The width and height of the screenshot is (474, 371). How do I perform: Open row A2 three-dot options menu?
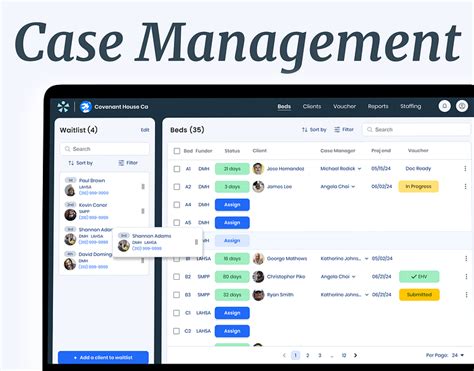[x=465, y=187]
